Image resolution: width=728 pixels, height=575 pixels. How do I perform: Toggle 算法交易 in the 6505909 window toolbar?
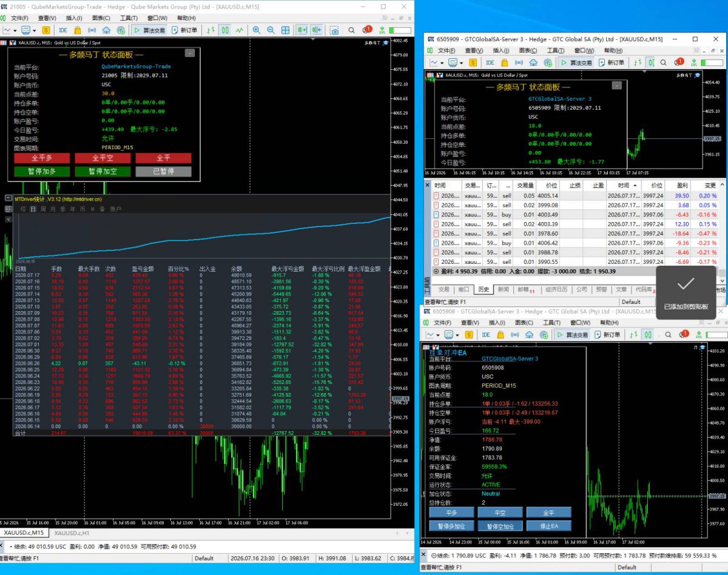click(x=576, y=62)
